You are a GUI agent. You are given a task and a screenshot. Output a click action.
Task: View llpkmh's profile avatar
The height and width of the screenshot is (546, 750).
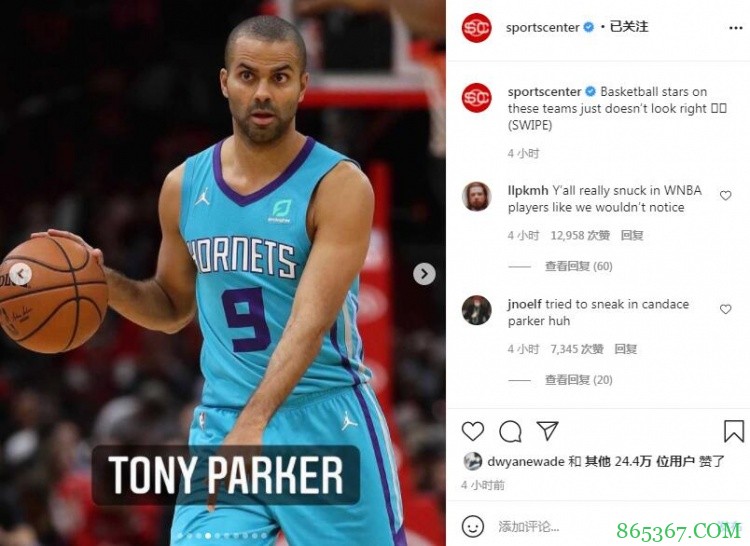476,196
